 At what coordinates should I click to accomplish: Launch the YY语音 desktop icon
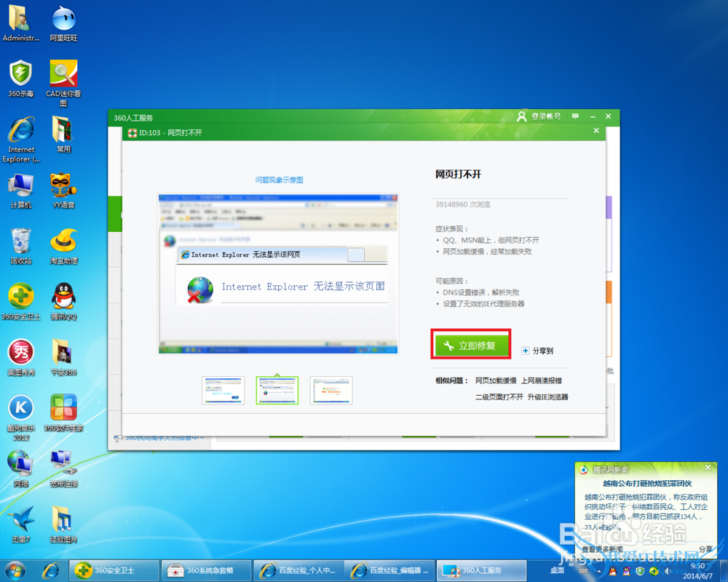63,191
